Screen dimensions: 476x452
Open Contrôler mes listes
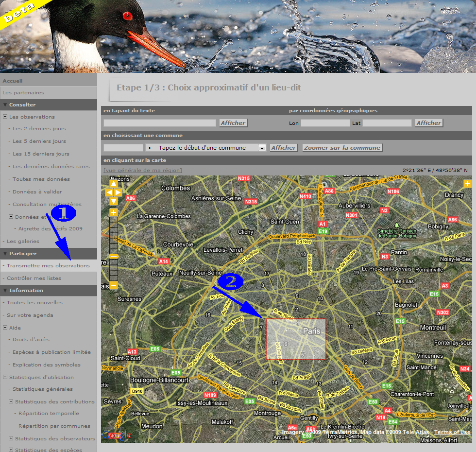(34, 278)
